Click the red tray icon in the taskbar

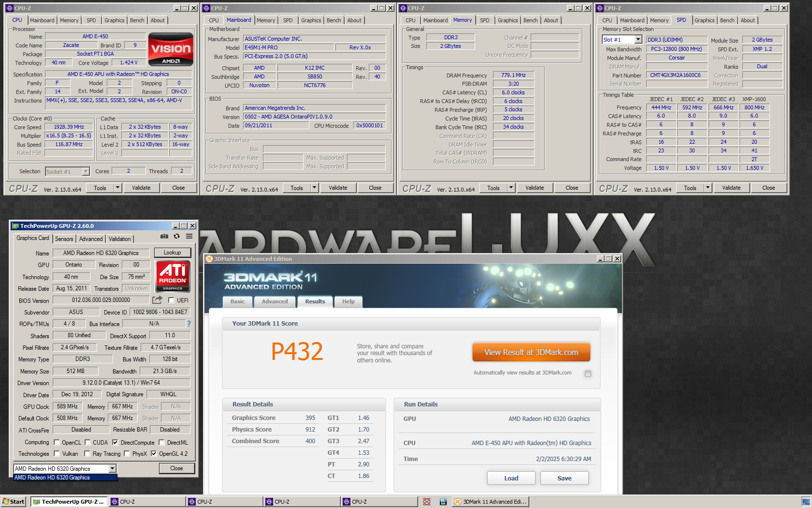pos(427,502)
